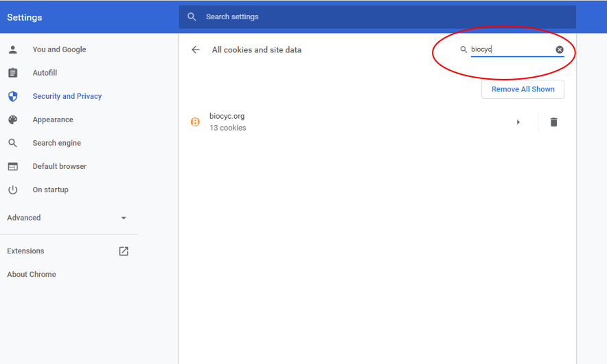The width and height of the screenshot is (607, 364).
Task: Go to Search engine settings
Action: (56, 143)
